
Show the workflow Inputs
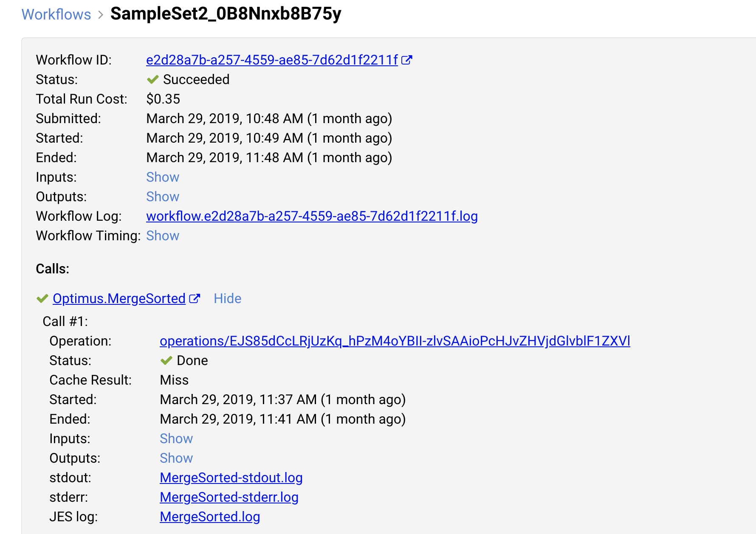(x=163, y=177)
